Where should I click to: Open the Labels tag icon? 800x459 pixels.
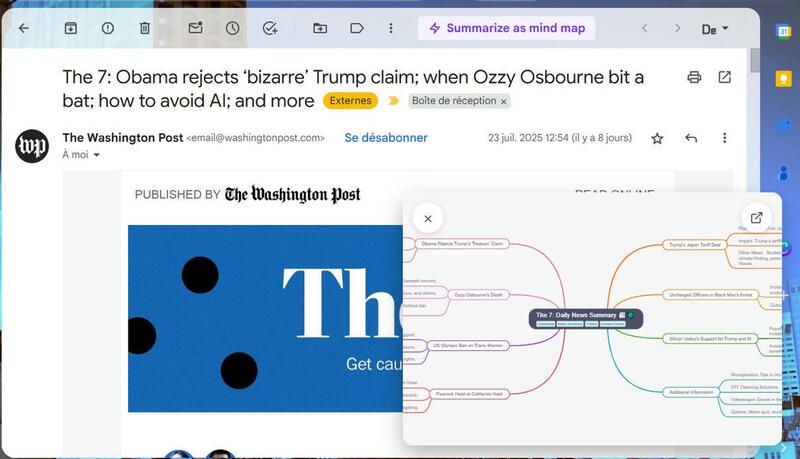click(357, 28)
